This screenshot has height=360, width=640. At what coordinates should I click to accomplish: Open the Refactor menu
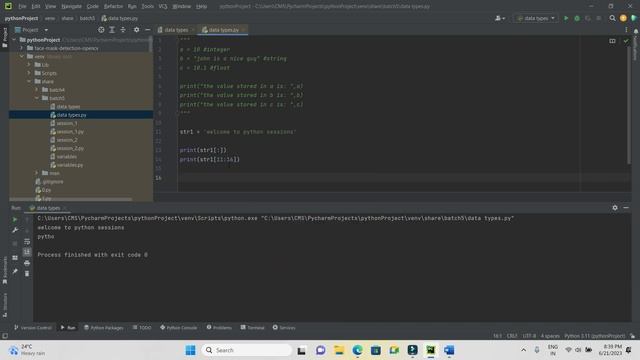[113, 7]
